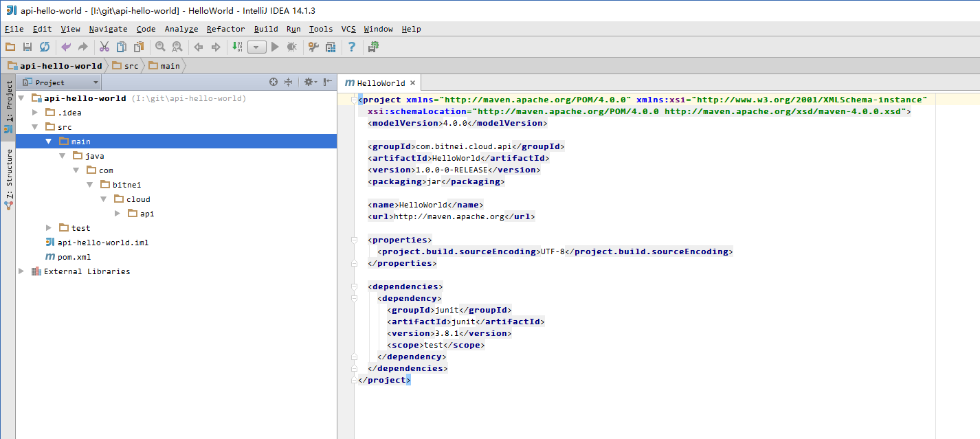The image size is (980, 439).
Task: Open the VCS menu
Action: [348, 29]
